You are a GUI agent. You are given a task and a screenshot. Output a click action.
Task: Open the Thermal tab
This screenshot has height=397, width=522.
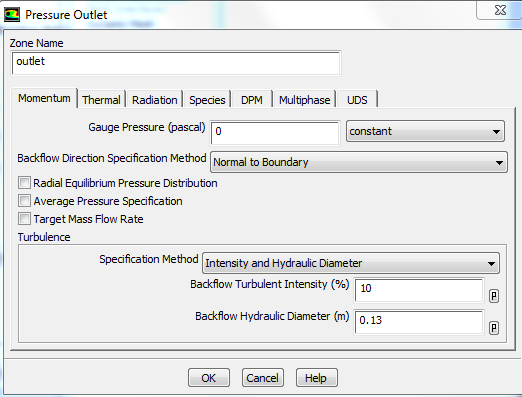pyautogui.click(x=101, y=100)
